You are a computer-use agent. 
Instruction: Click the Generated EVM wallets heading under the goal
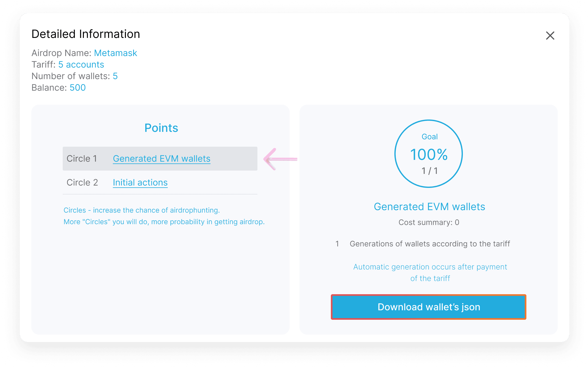pyautogui.click(x=429, y=207)
